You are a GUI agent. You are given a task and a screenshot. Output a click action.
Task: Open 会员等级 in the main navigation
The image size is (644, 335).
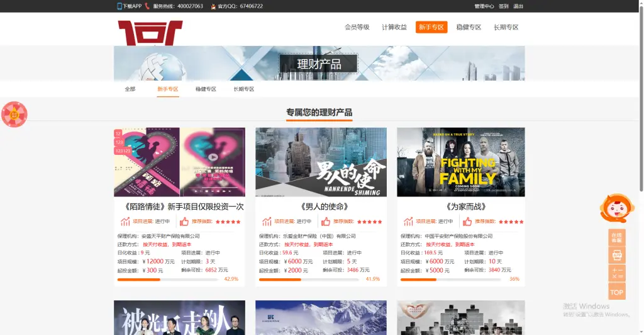click(x=357, y=28)
